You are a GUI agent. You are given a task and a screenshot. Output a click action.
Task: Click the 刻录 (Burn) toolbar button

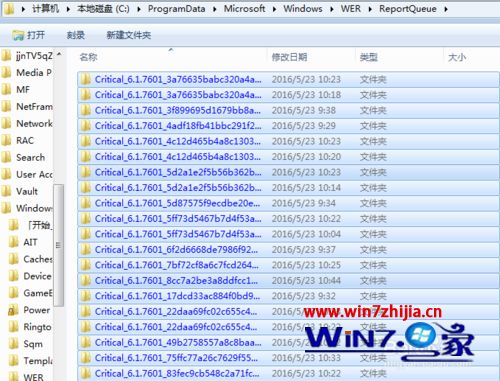click(76, 35)
